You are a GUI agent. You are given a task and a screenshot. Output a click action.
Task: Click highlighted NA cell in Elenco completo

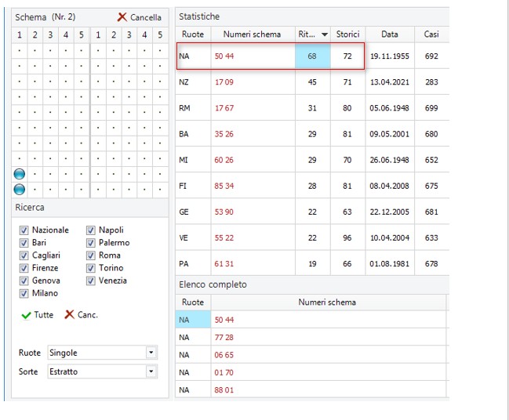point(193,320)
